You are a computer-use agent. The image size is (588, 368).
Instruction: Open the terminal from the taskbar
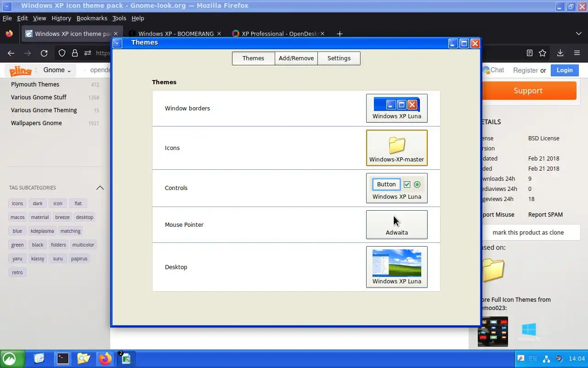tap(62, 358)
